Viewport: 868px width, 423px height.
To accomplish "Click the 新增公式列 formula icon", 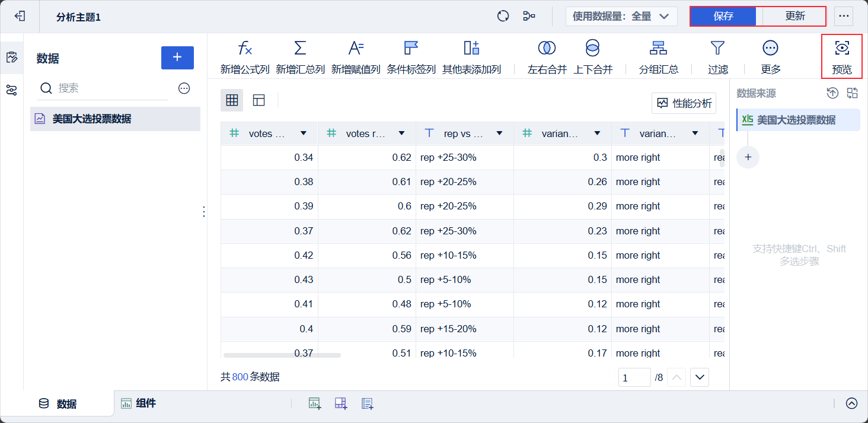I will 245,49.
